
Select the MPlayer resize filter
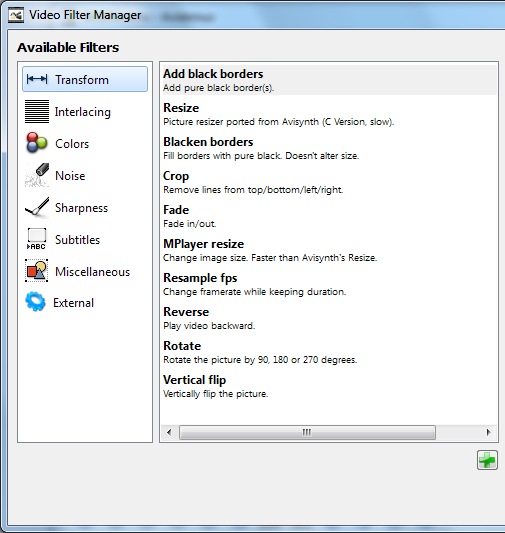203,244
